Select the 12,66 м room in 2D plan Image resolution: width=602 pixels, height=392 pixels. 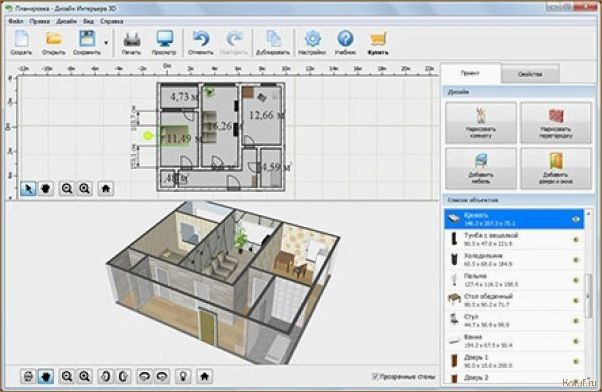(x=262, y=115)
